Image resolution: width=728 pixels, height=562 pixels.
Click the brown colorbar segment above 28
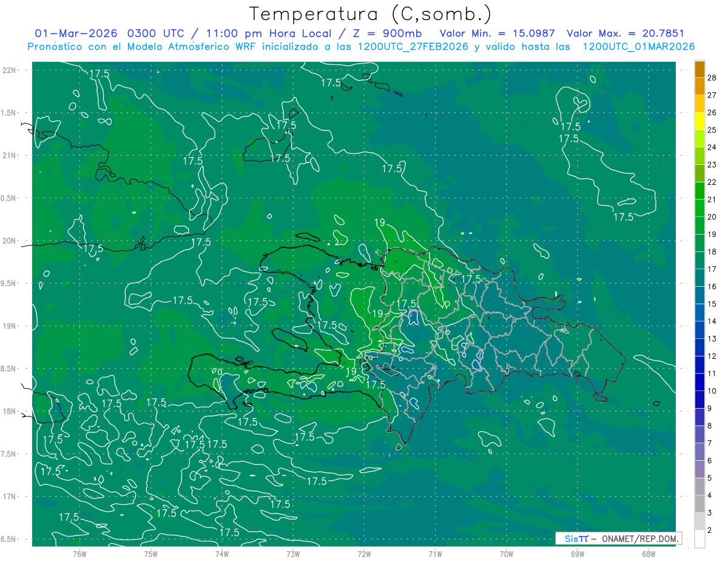[x=699, y=69]
